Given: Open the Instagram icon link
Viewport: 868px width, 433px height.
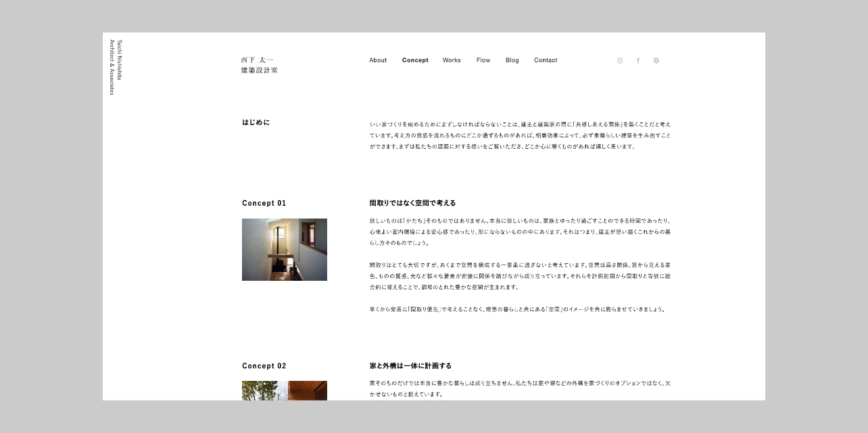Looking at the screenshot, I should coord(619,60).
